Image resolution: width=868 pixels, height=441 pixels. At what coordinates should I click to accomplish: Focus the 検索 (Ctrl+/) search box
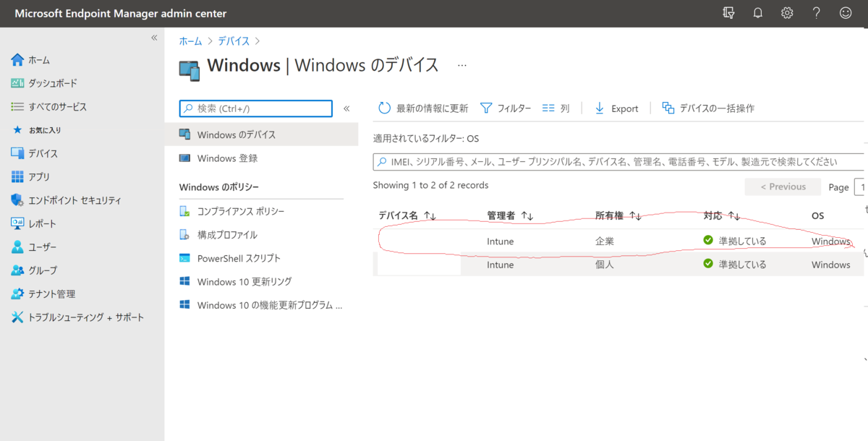(256, 108)
